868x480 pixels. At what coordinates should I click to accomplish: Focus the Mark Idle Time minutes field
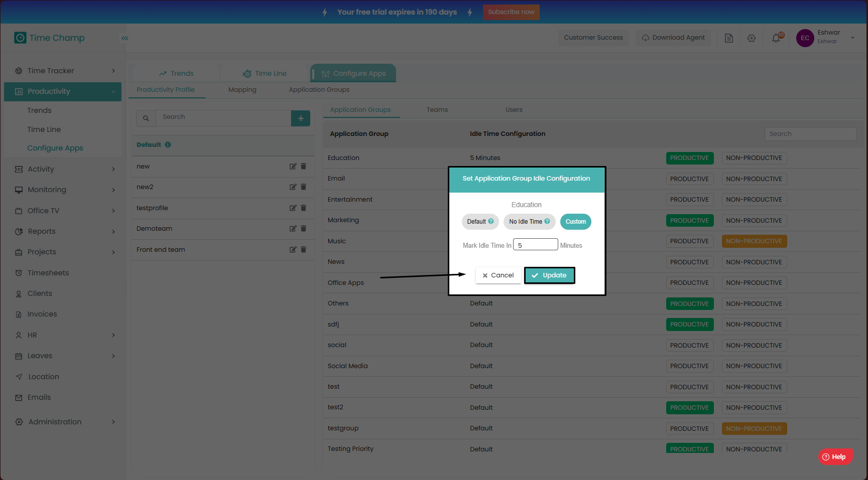pyautogui.click(x=535, y=245)
